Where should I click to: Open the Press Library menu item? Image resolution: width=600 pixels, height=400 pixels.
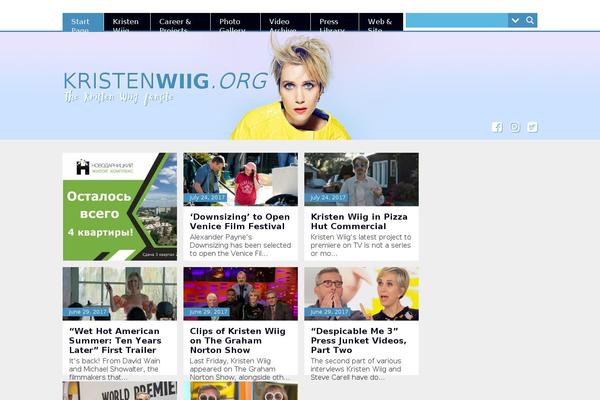click(x=334, y=22)
